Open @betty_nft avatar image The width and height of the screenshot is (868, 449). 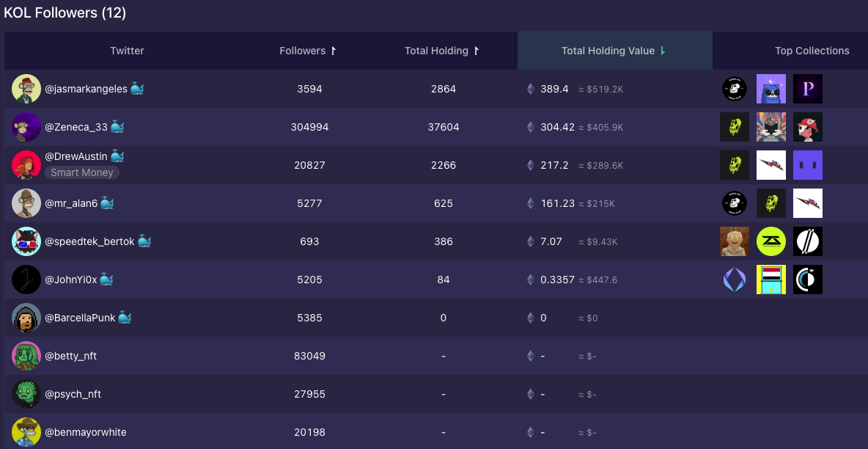pyautogui.click(x=26, y=356)
